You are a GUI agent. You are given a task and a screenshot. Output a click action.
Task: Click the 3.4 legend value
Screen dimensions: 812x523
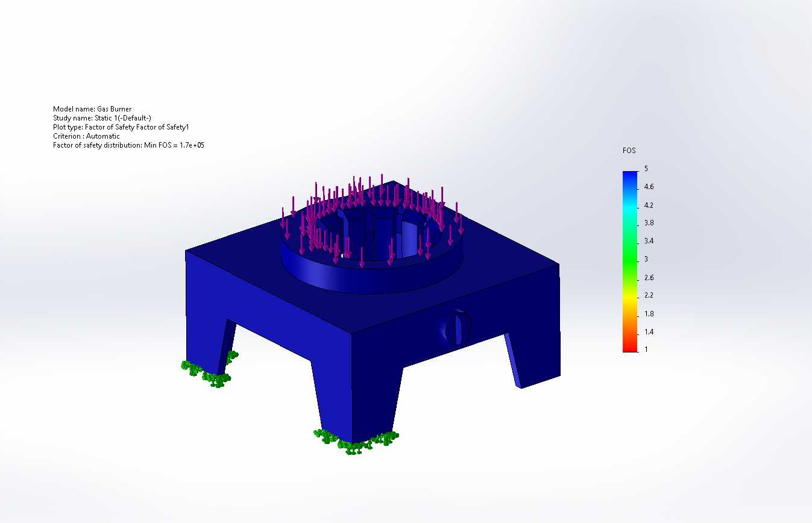coord(649,241)
